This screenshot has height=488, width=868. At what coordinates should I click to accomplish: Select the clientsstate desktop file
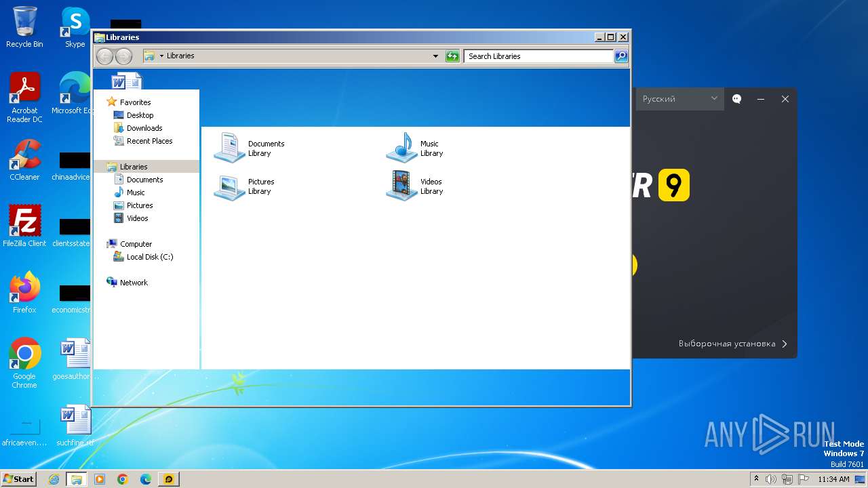(72, 233)
